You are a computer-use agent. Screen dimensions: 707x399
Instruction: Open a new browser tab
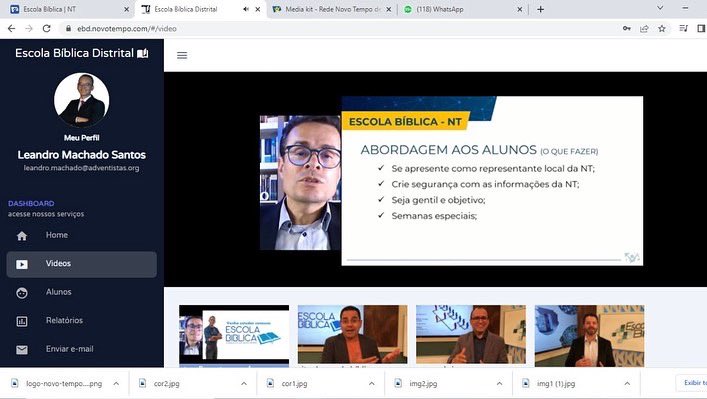click(x=540, y=9)
